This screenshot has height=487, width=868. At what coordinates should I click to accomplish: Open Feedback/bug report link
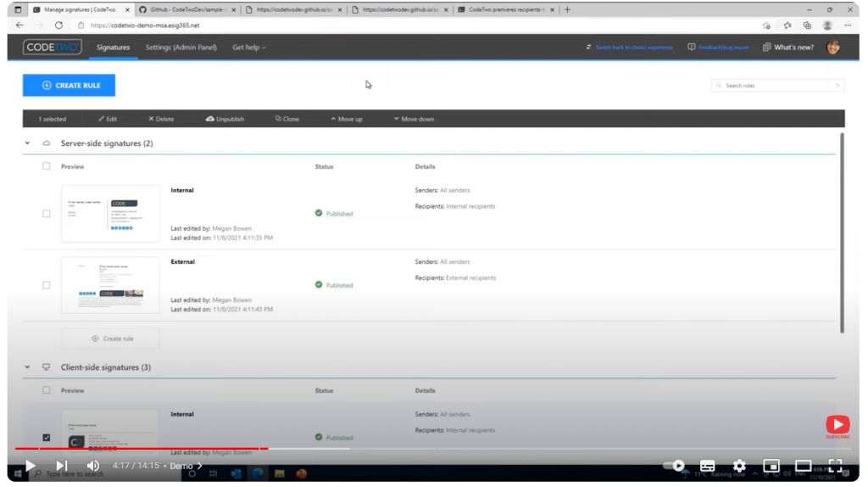(x=718, y=48)
